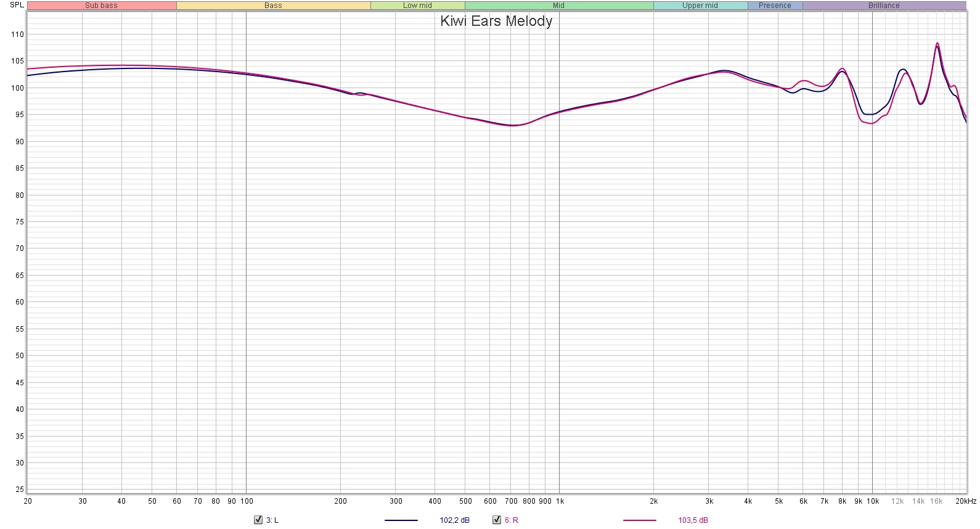Click the 95 mark on the SPL axis
Image resolution: width=980 pixels, height=529 pixels.
point(20,115)
